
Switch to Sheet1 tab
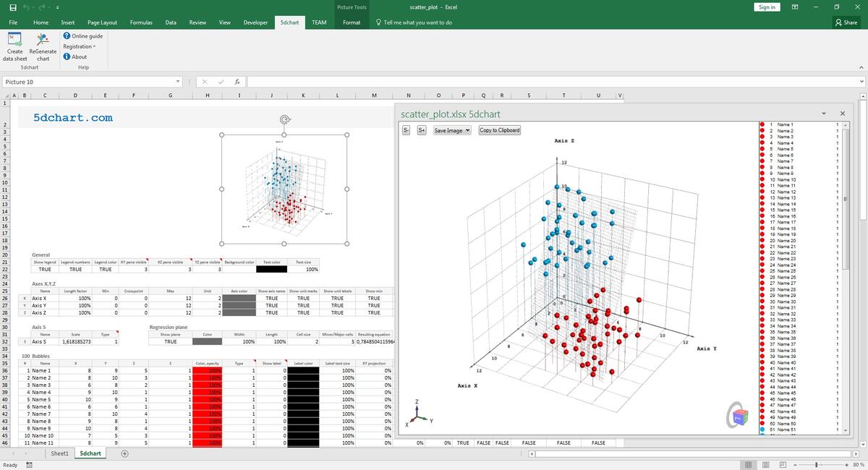59,453
